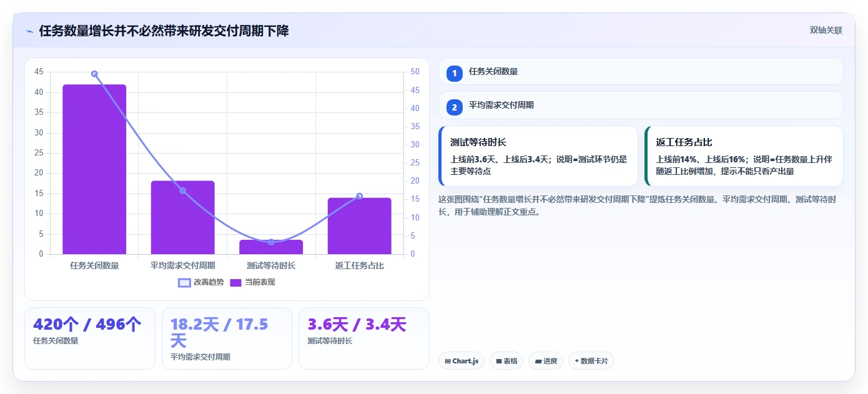
Task: Open the 返工任务占比 card
Action: pyautogui.click(x=744, y=156)
